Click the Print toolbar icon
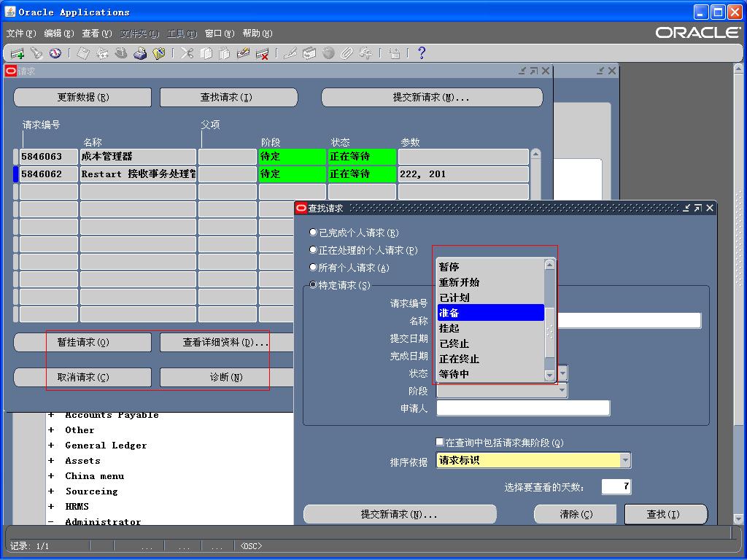Image resolution: width=747 pixels, height=560 pixels. click(140, 53)
